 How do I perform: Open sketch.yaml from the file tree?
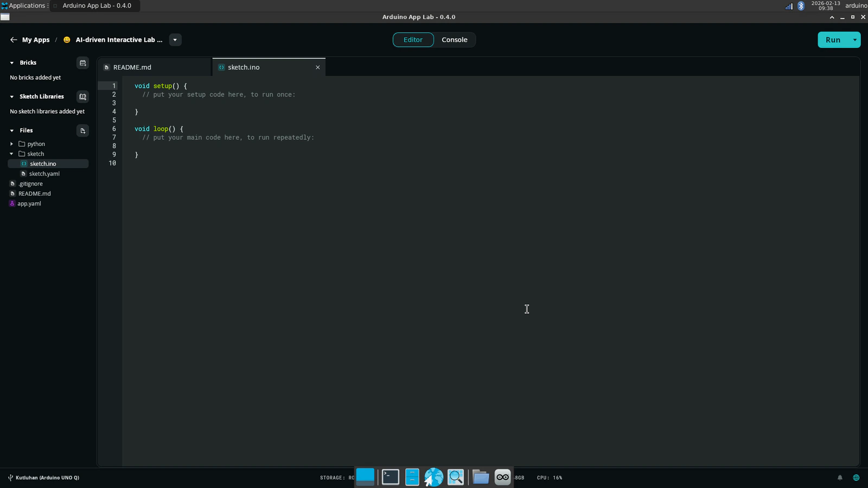click(x=44, y=174)
